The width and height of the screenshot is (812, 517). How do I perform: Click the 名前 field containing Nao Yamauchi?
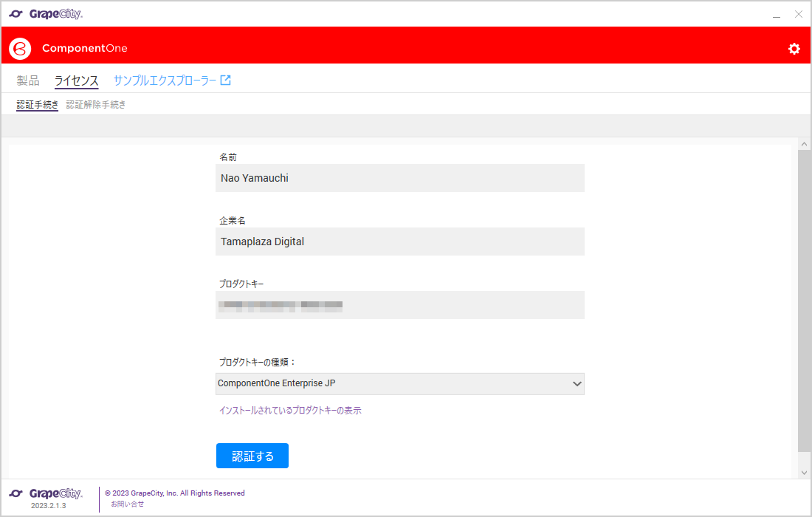(400, 178)
